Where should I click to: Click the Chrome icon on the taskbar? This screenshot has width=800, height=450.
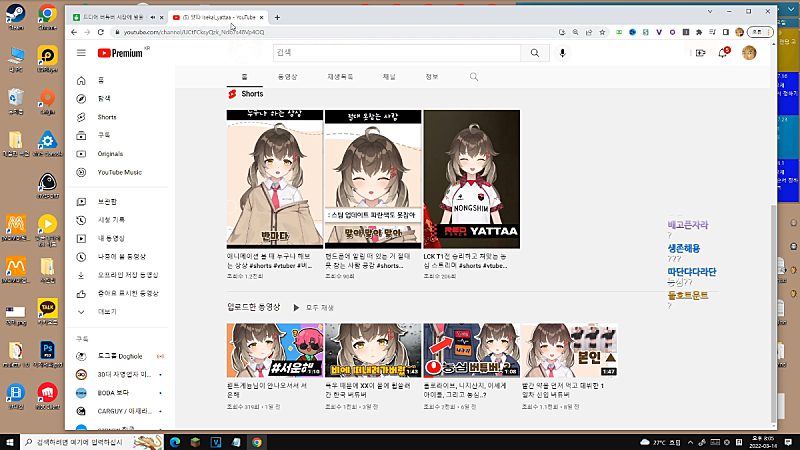point(257,442)
